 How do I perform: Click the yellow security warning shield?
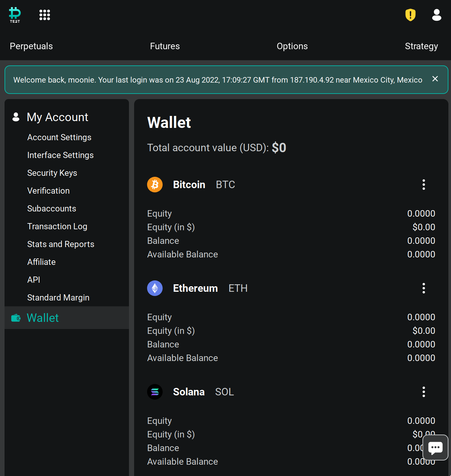410,15
